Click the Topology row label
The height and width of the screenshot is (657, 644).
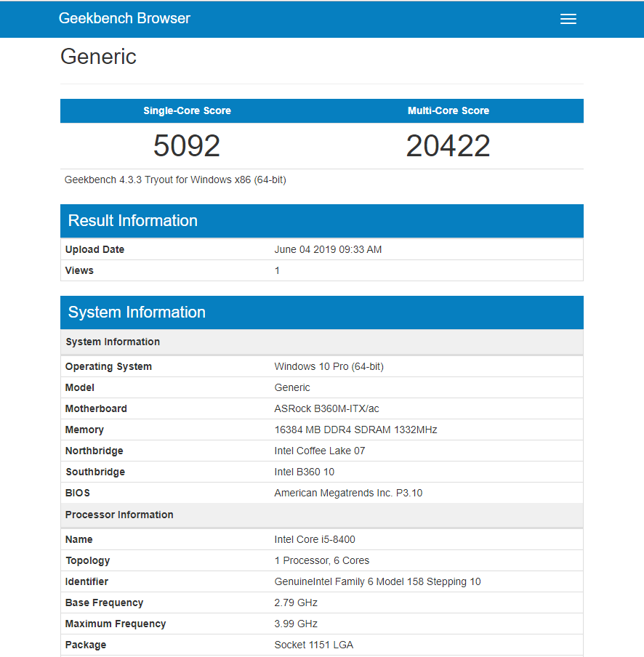point(87,560)
